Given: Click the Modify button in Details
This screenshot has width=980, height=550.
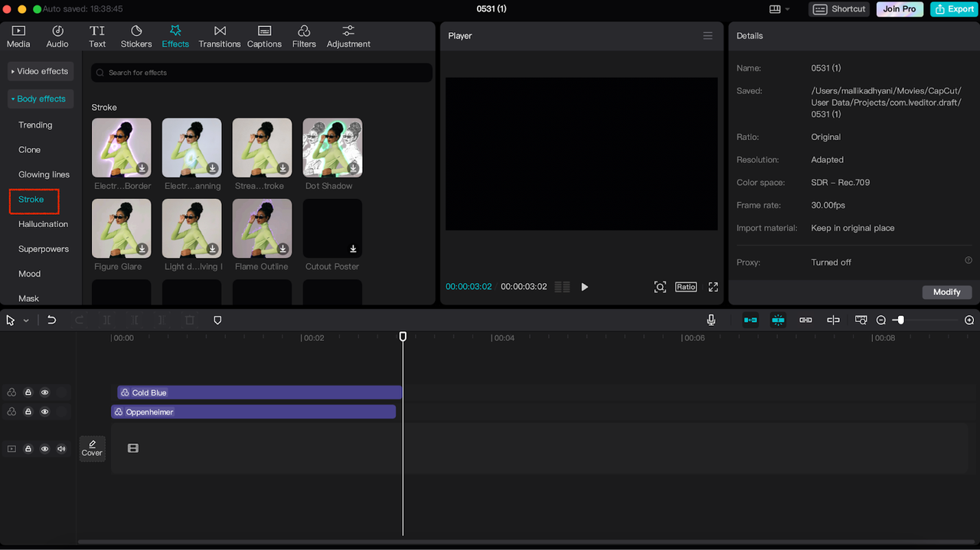Looking at the screenshot, I should tap(946, 292).
